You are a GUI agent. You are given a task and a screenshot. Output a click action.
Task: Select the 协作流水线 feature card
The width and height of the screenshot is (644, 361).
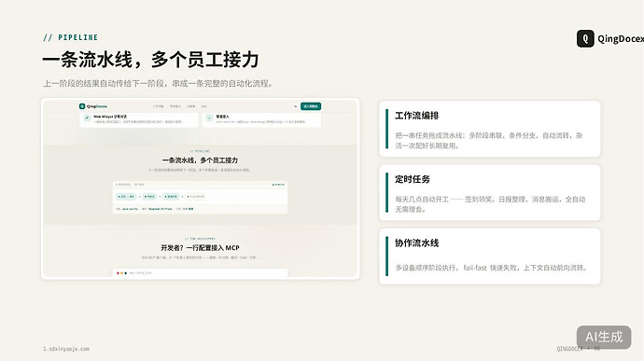click(490, 257)
